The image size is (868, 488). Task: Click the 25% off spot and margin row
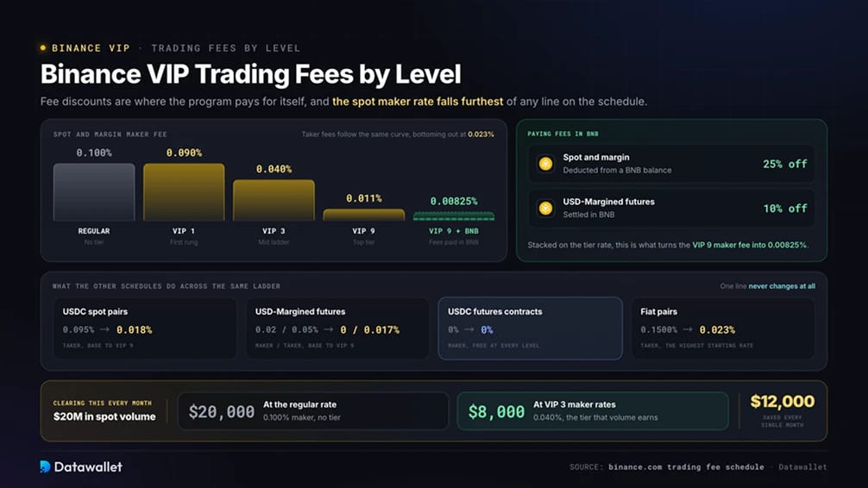(671, 164)
